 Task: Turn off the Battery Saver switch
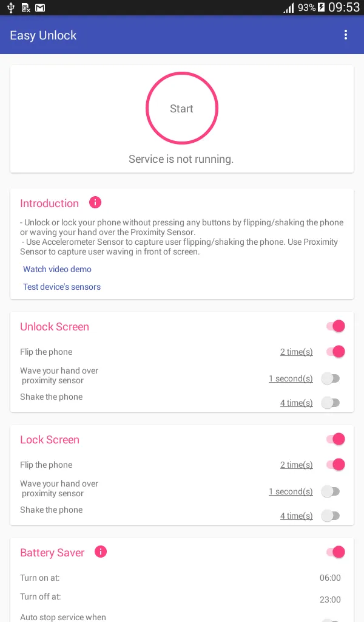335,552
